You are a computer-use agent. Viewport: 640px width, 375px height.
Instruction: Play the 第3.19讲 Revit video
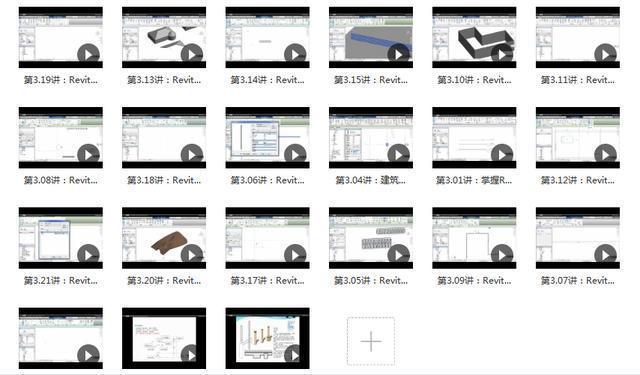click(x=88, y=55)
